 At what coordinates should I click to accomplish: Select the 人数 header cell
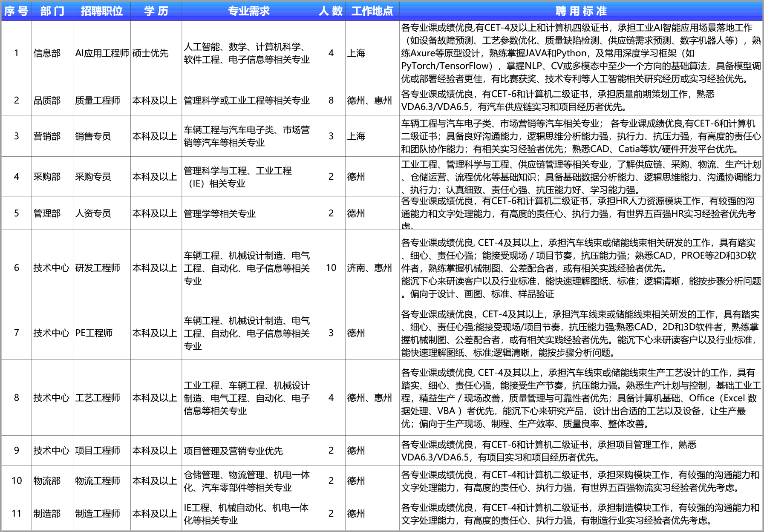point(330,11)
